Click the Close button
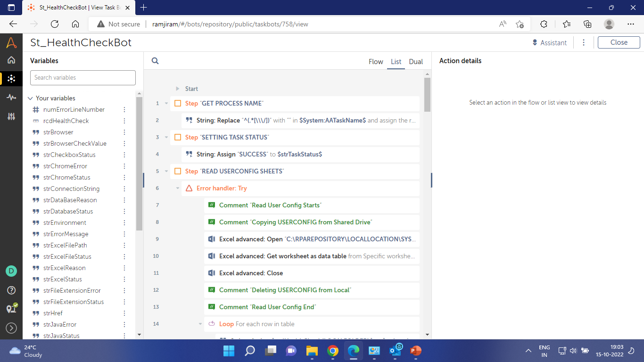644x362 pixels. (x=619, y=42)
